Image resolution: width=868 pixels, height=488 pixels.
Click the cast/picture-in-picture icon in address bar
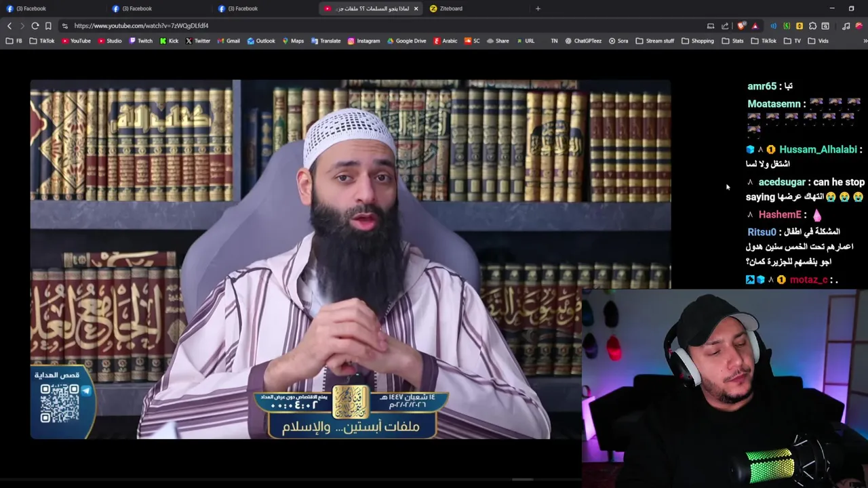coord(711,26)
